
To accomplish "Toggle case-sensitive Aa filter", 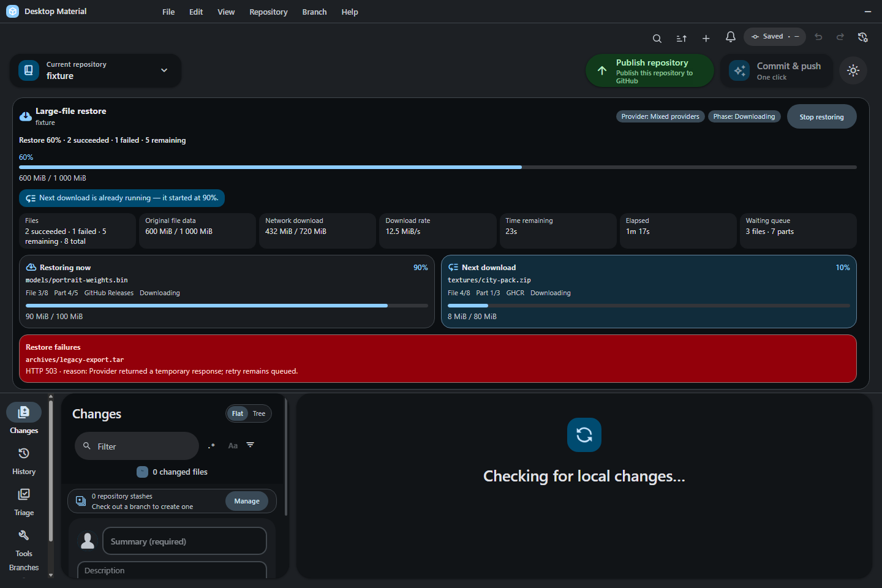I will [x=233, y=446].
